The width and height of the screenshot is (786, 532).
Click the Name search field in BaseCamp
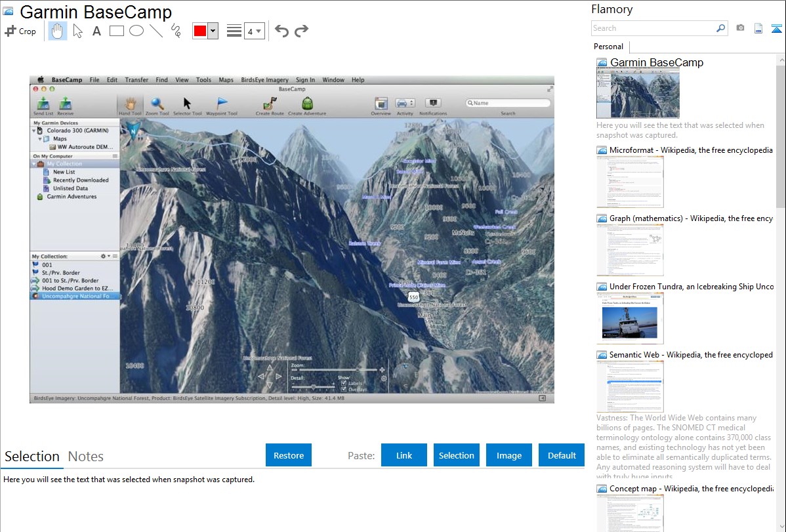[508, 103]
